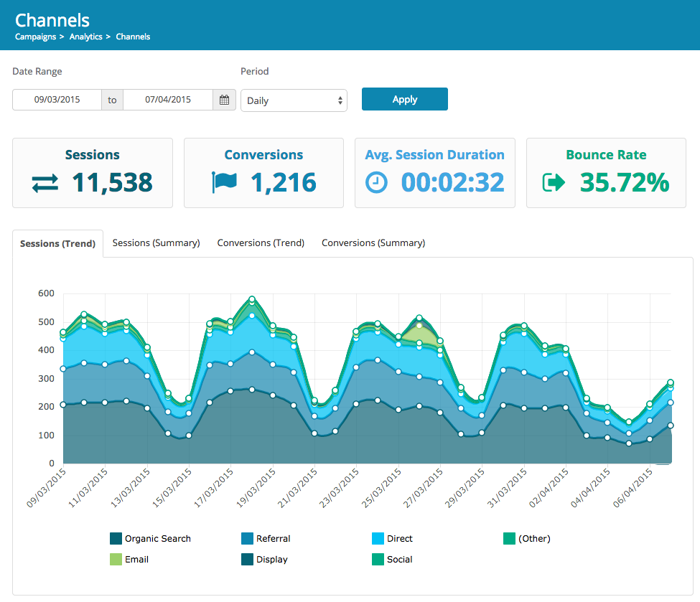This screenshot has width=700, height=602.
Task: Click the Email legend color swatch
Action: tap(116, 559)
